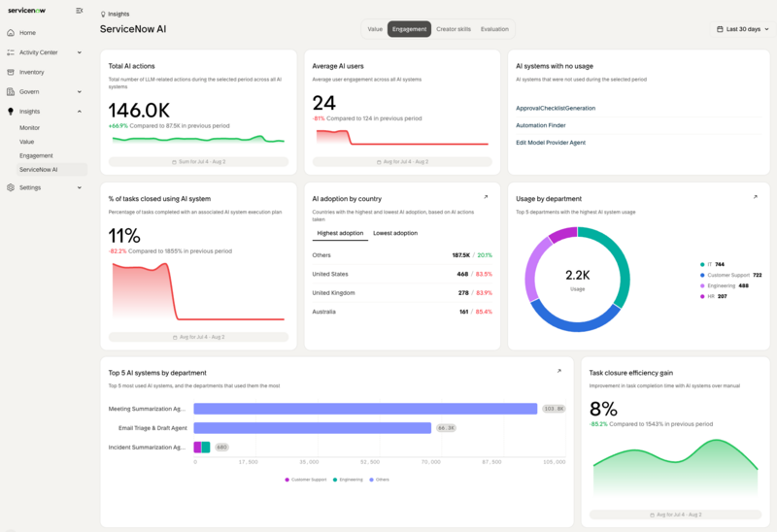777x532 pixels.
Task: Click the Home house icon
Action: tap(11, 33)
